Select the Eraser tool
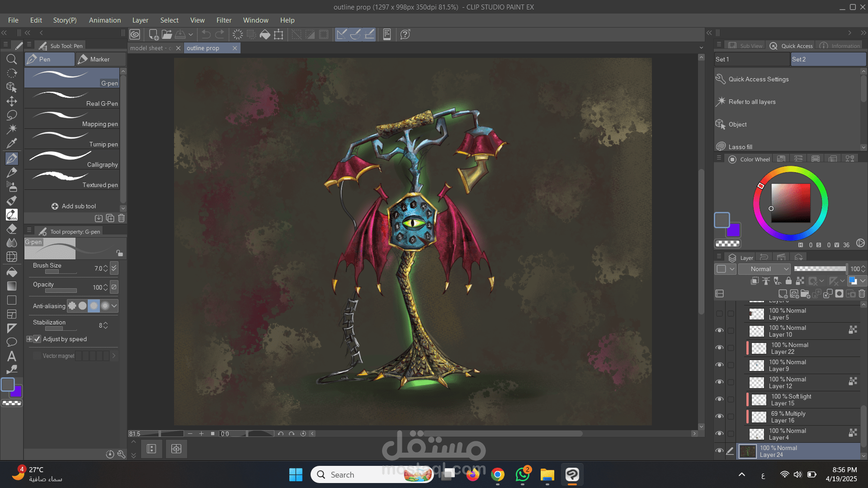Viewport: 868px width, 488px height. tap(12, 229)
